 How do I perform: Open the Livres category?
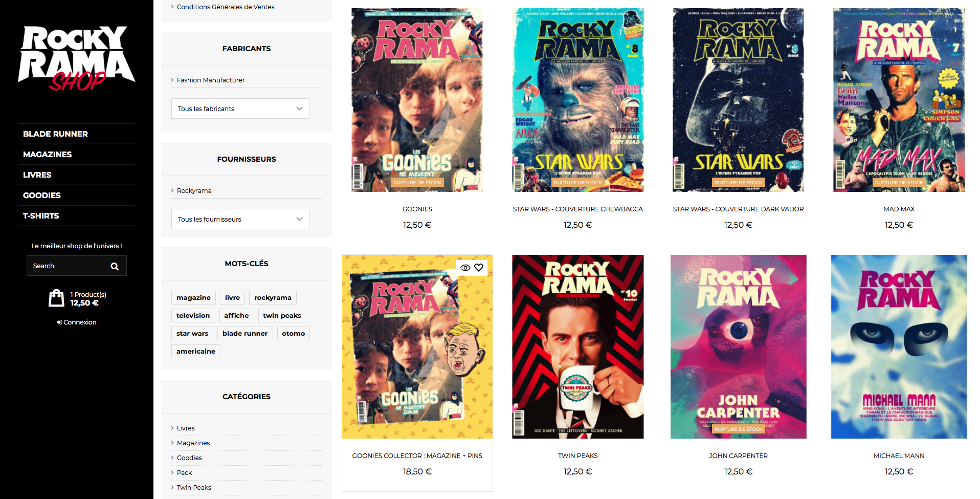pos(186,428)
